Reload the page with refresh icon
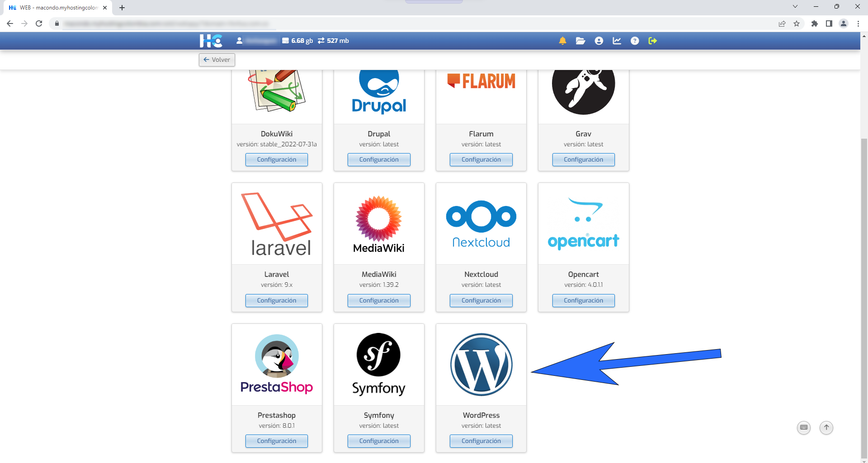The height and width of the screenshot is (463, 868). (x=39, y=23)
